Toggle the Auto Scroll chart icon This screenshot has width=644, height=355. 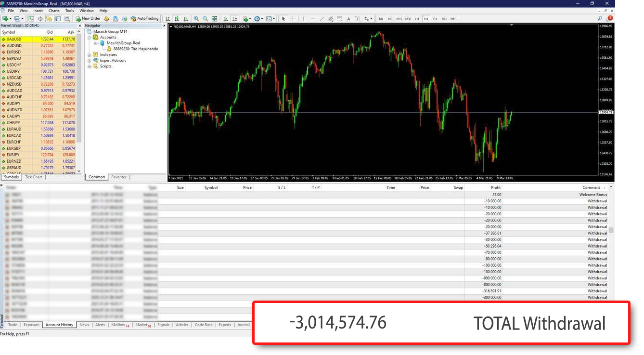[x=225, y=19]
